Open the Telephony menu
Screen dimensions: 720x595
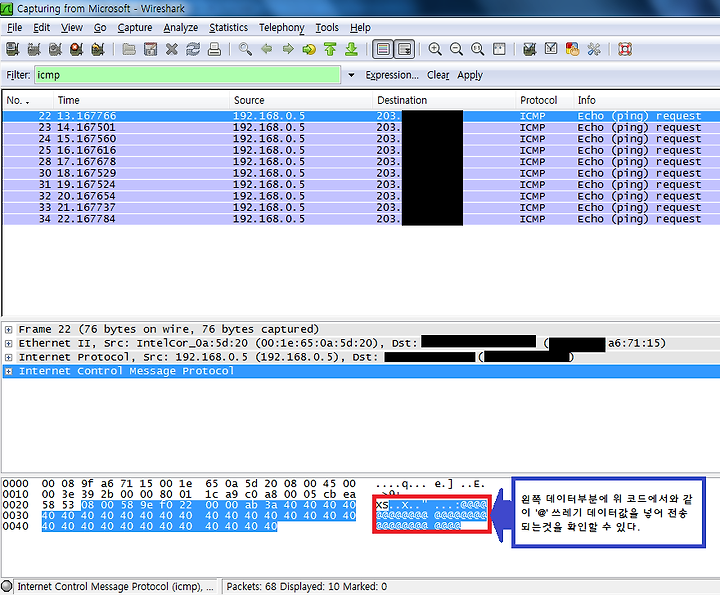[x=281, y=28]
